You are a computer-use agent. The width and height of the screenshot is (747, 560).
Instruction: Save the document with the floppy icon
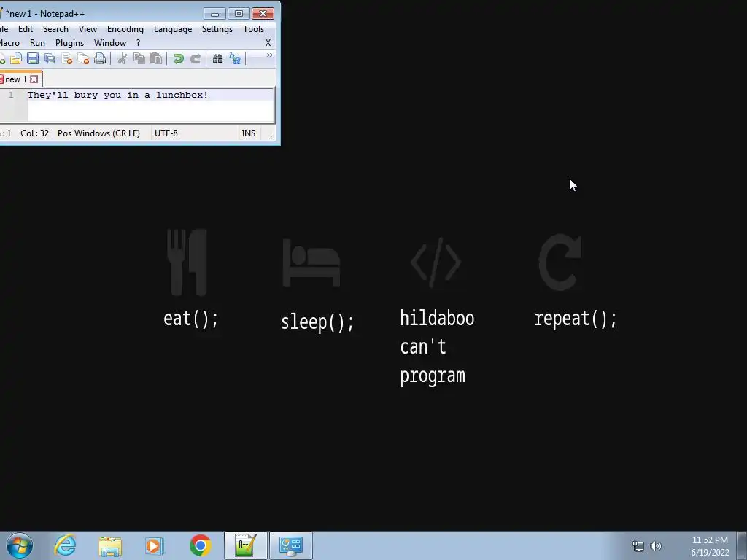(x=32, y=58)
